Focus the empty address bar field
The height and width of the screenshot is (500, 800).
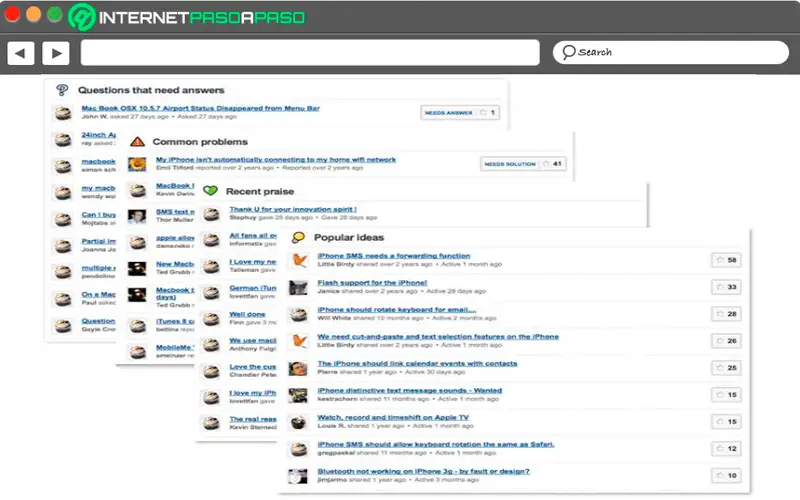point(310,53)
